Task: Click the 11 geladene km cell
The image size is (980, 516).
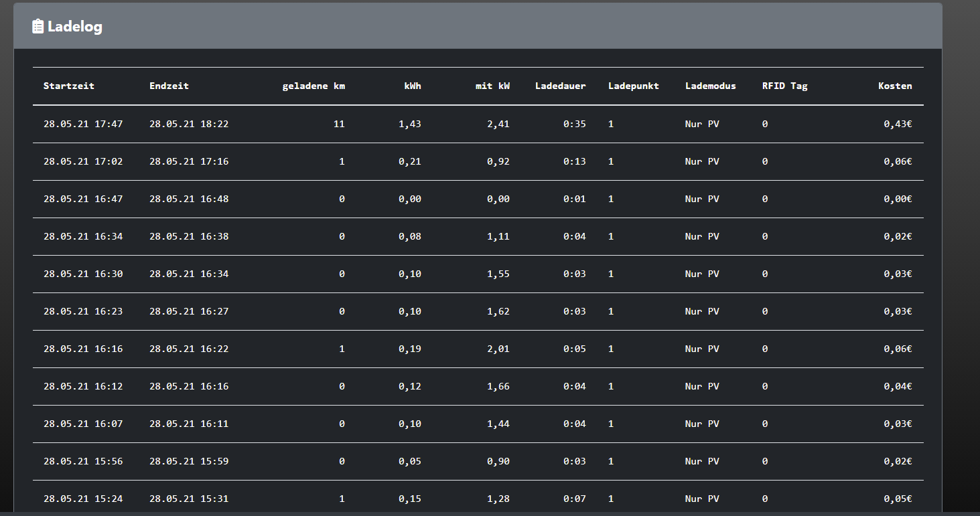Action: 339,124
